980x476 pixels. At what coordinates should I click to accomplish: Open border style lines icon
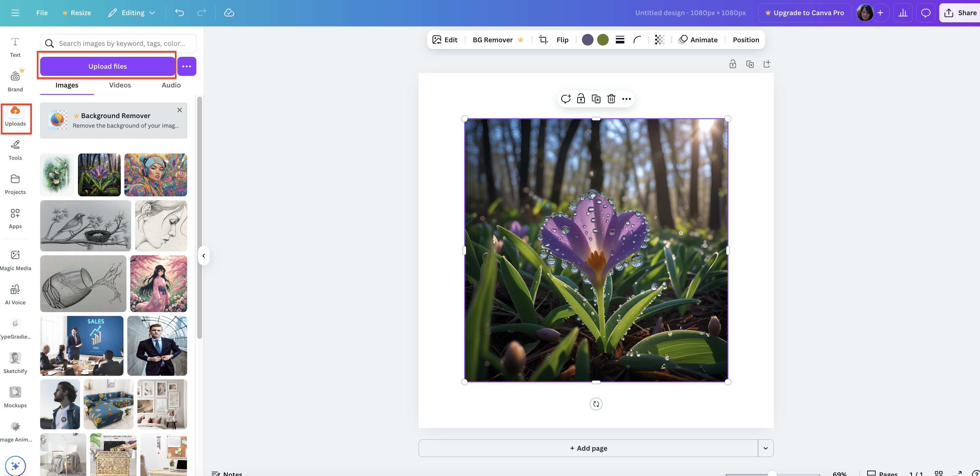[620, 40]
